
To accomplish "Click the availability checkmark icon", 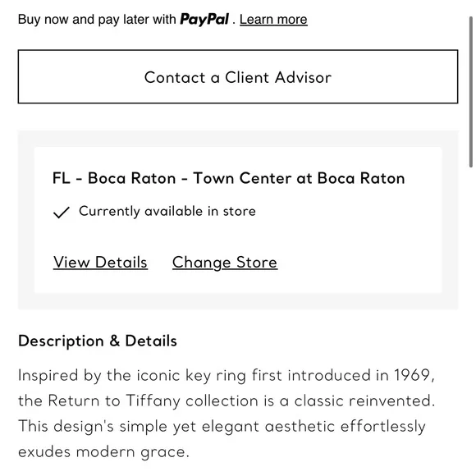I will tap(62, 213).
